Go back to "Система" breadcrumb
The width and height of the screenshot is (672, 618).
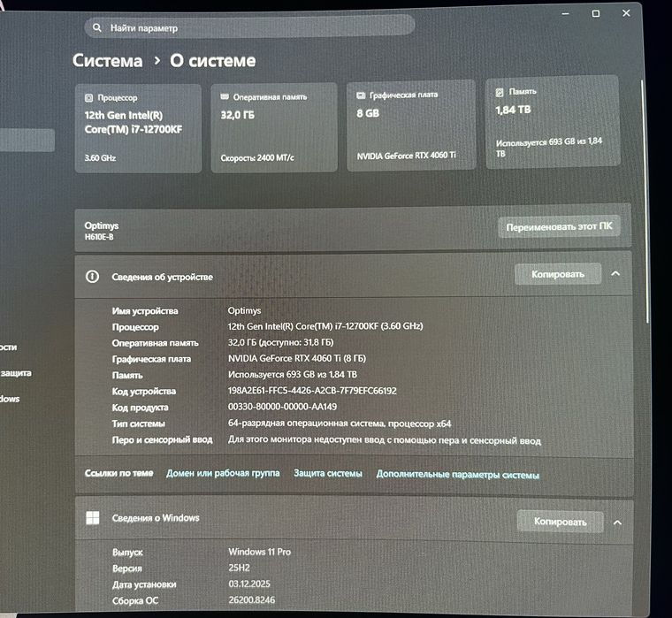(x=107, y=61)
